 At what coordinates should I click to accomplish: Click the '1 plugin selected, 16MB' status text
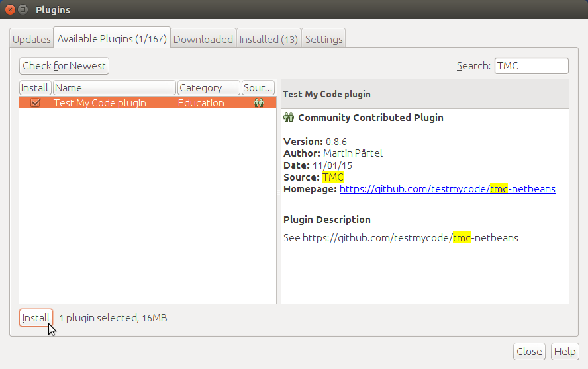point(113,317)
